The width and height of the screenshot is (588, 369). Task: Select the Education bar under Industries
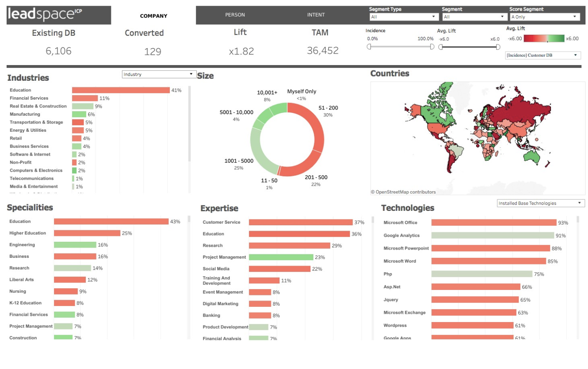tap(120, 90)
